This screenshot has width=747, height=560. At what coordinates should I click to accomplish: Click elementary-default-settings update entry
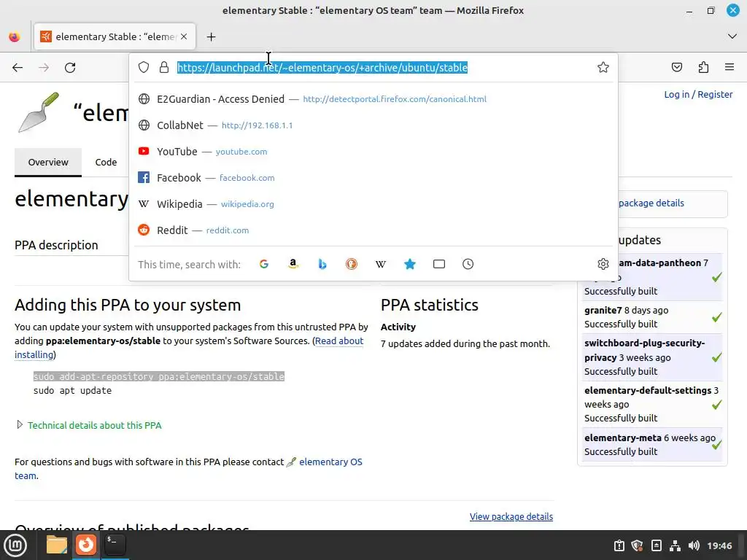(x=651, y=404)
